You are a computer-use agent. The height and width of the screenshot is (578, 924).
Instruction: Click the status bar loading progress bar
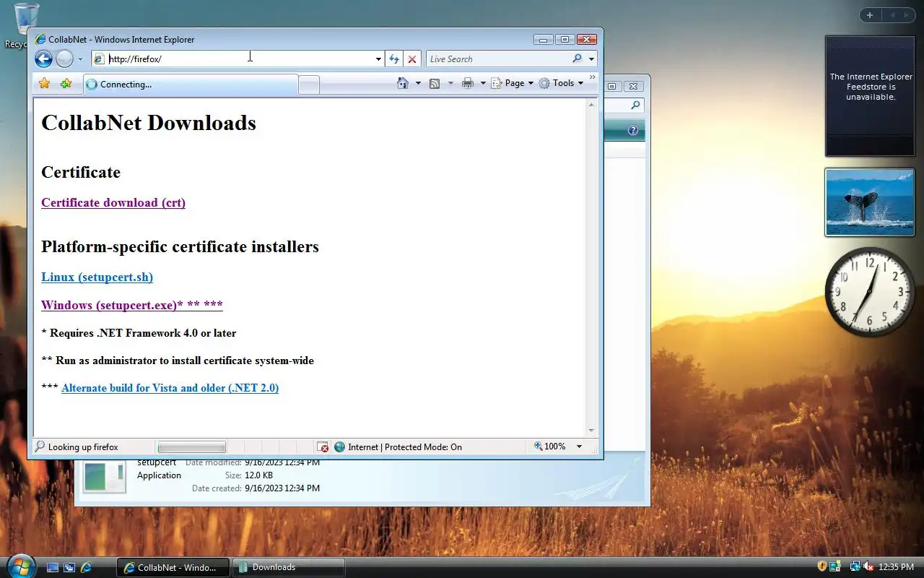[x=192, y=447]
